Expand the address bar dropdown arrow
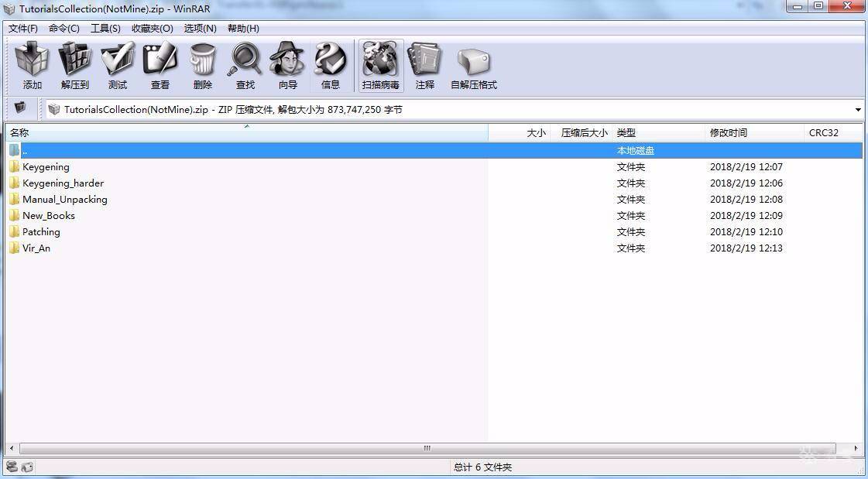Image resolution: width=868 pixels, height=479 pixels. (x=858, y=110)
